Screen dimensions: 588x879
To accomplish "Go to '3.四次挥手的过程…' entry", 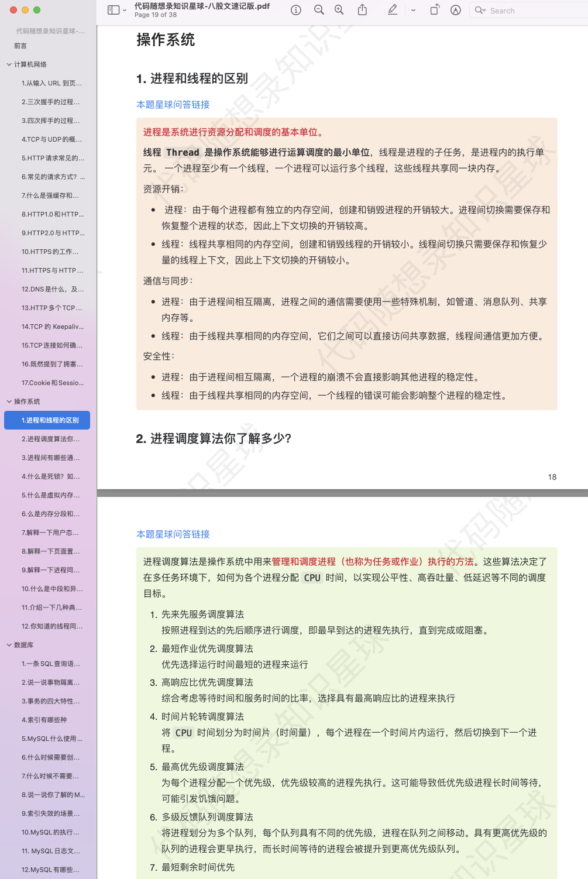I will point(51,121).
